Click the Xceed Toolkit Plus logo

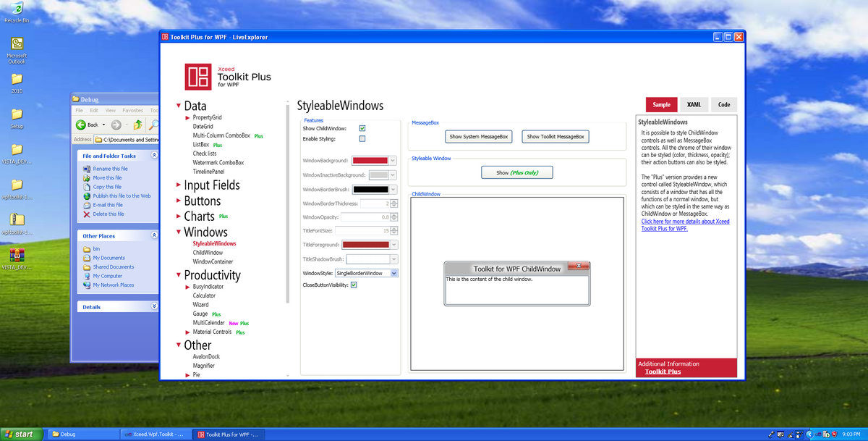(x=197, y=76)
